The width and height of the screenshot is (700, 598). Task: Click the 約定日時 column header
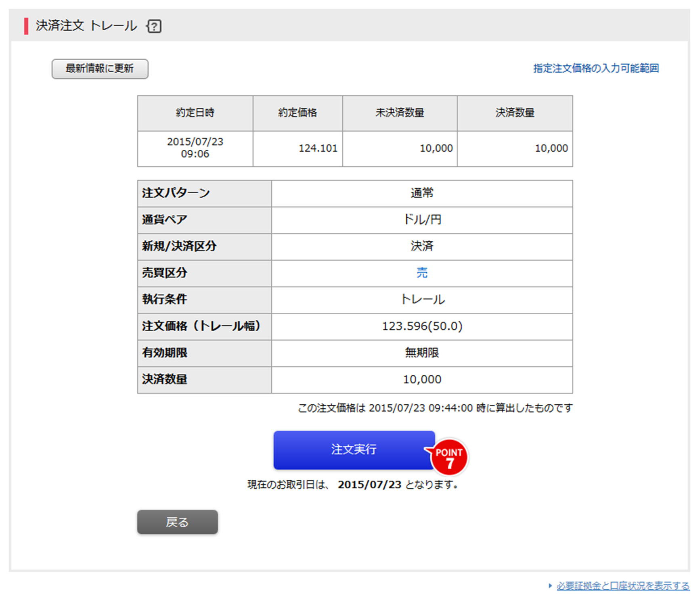(195, 113)
